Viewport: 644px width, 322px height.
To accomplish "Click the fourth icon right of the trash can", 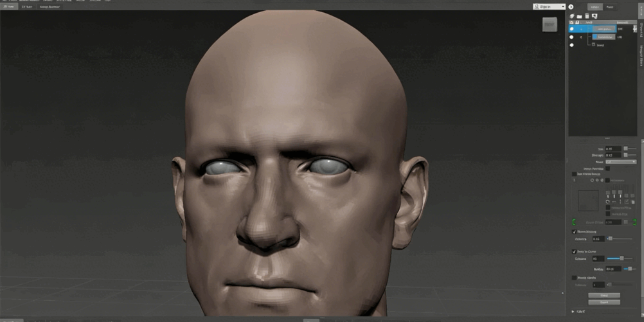I will point(595,16).
